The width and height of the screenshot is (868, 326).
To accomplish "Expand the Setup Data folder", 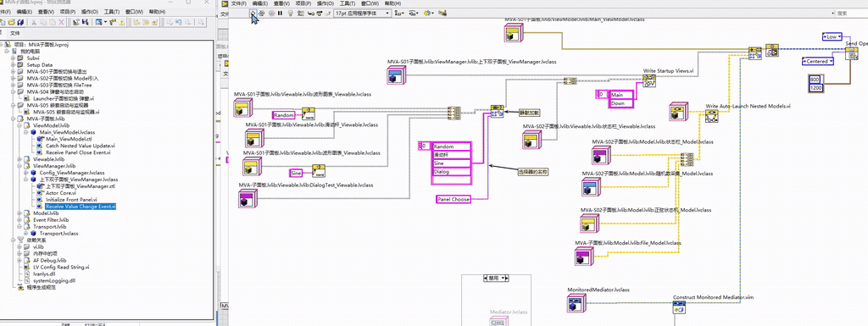I will 13,64.
